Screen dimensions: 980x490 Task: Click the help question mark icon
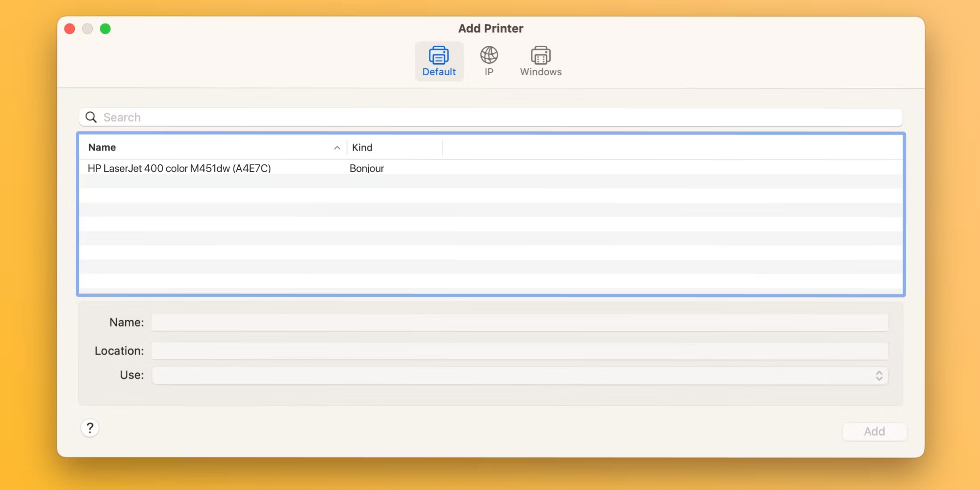pos(90,428)
